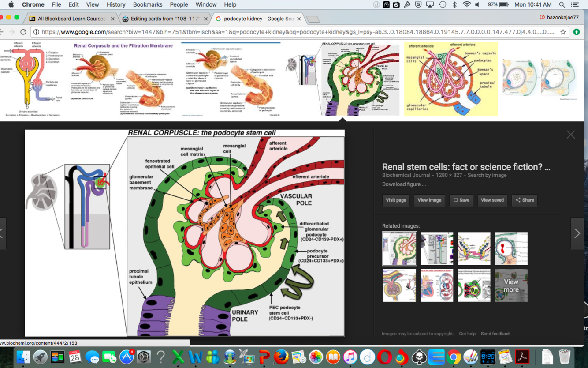Go to previous image with left arrow

2,233
